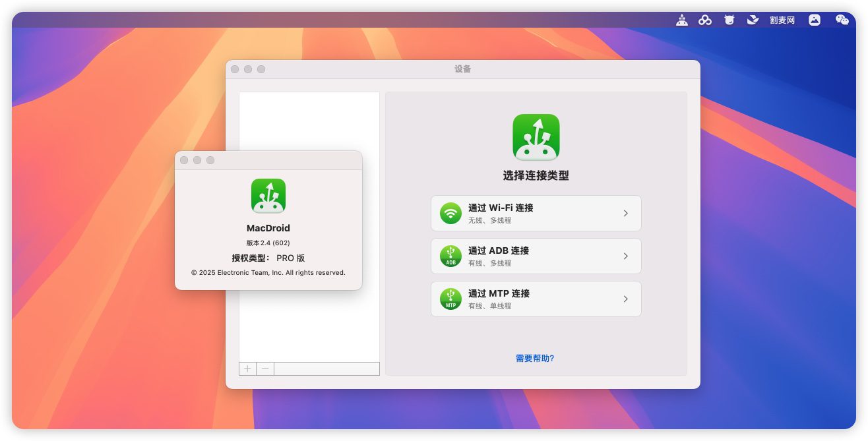The width and height of the screenshot is (868, 441).
Task: Select 通过 ADB 连接 option
Action: coord(536,256)
